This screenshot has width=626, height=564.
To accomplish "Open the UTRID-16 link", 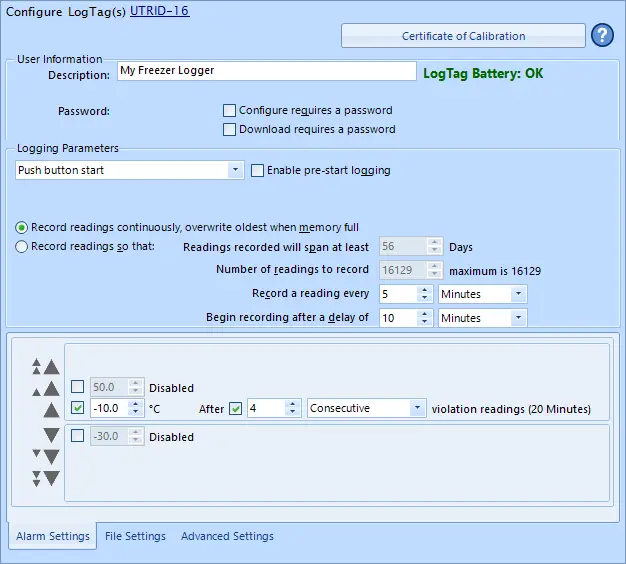I will click(159, 11).
